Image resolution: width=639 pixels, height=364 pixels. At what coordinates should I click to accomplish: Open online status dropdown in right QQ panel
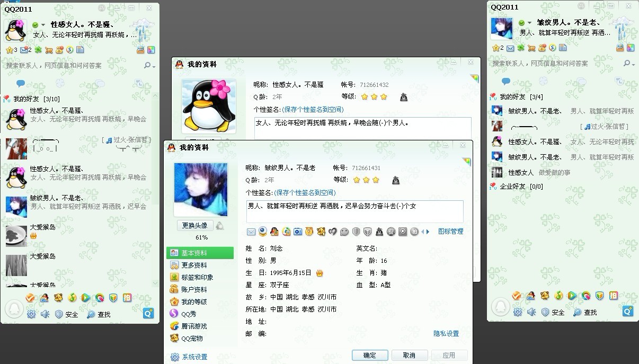click(525, 23)
